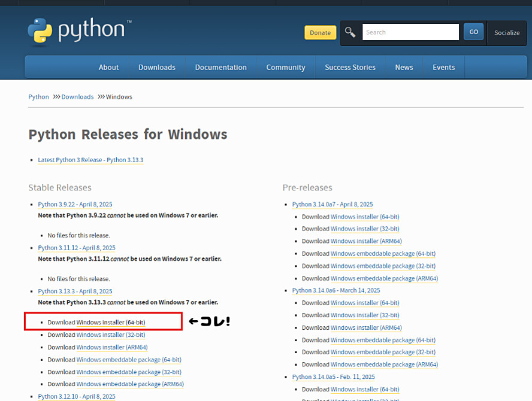Click the Python logo
Image resolution: width=532 pixels, height=401 pixels.
tap(80, 31)
